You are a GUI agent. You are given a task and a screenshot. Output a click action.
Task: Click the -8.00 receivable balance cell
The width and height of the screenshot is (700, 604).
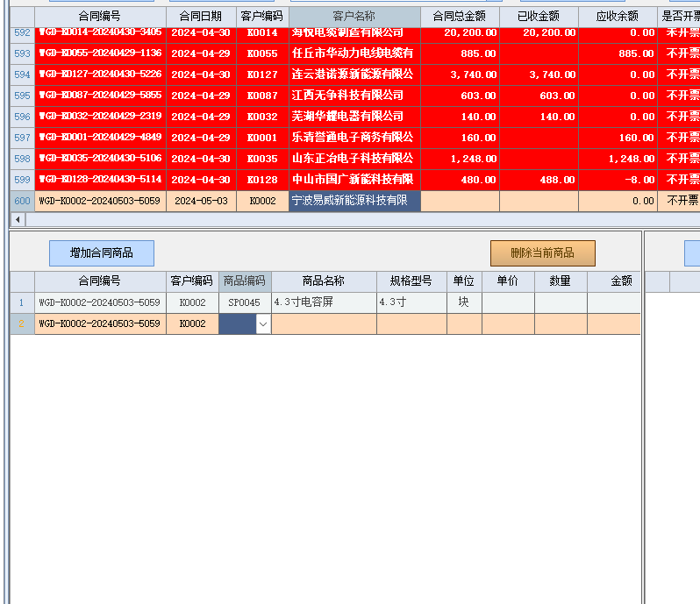point(618,180)
